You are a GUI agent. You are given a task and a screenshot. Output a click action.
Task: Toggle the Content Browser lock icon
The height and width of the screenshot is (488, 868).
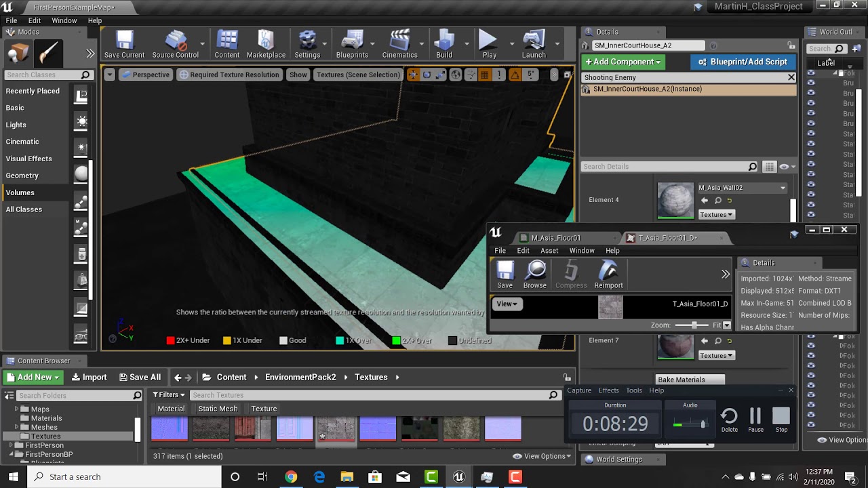tap(567, 378)
